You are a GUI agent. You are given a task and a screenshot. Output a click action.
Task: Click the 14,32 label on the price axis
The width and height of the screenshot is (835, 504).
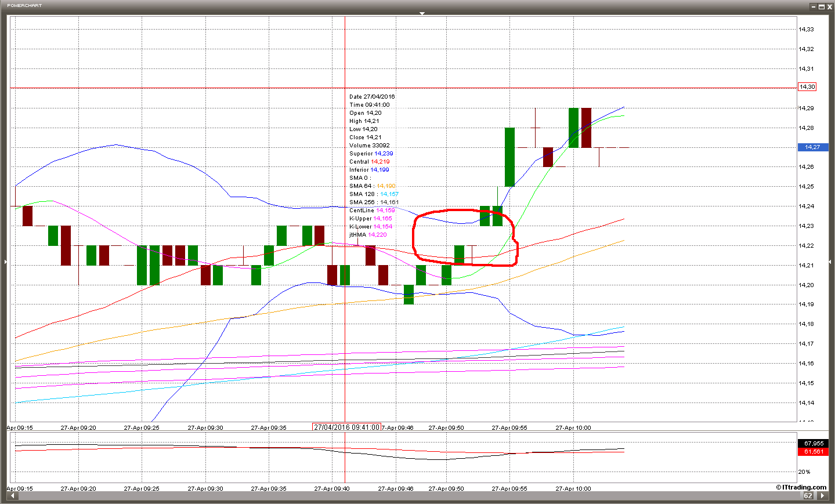tap(806, 49)
